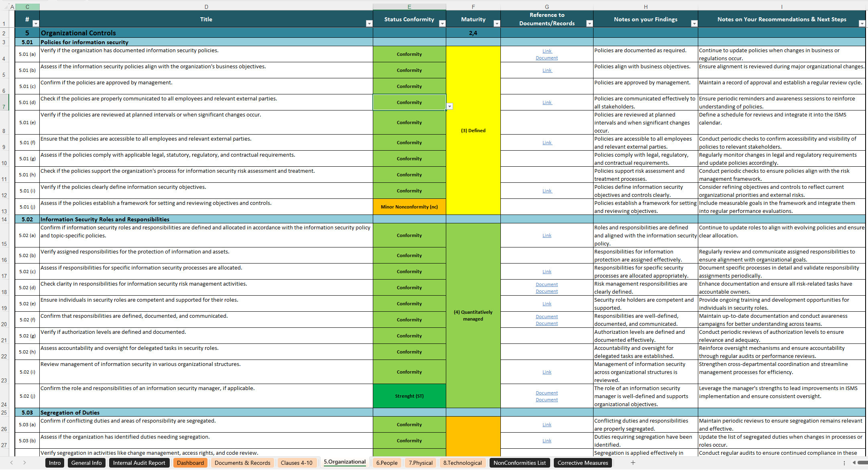Open the Status Conformity column filter dropdown

[442, 24]
